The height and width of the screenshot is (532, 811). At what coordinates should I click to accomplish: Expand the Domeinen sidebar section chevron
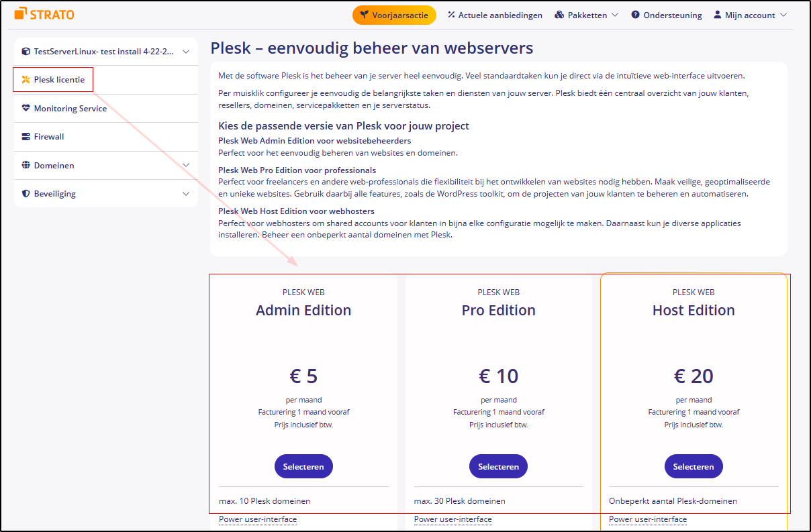[186, 165]
